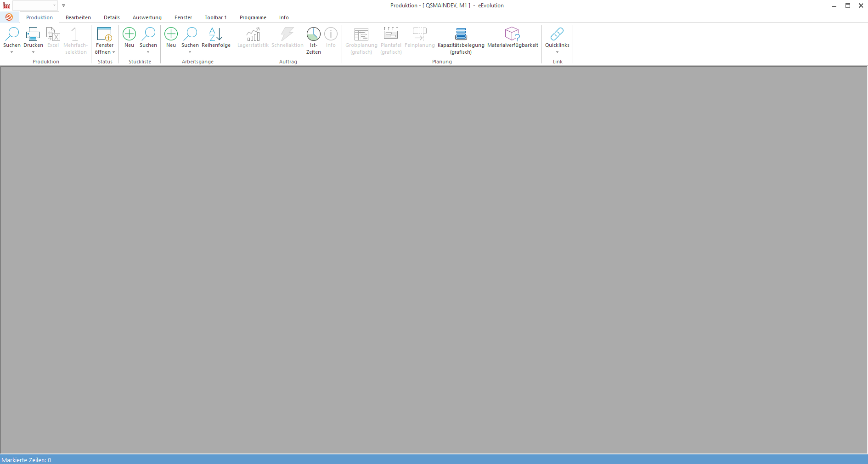Click the Schnellaktion lightning icon
Image resolution: width=868 pixels, height=464 pixels.
287,34
